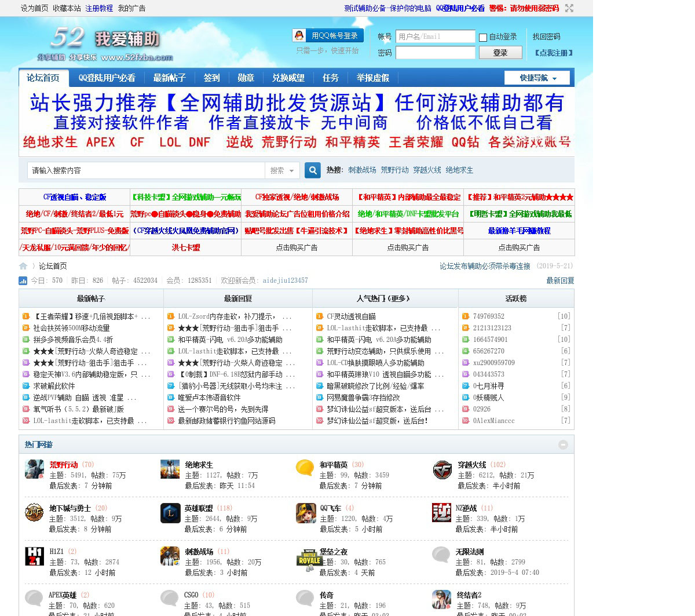Viewport: 695px width, 616px height.
Task: Open the 传奇 forum bubble icon
Action: (305, 599)
